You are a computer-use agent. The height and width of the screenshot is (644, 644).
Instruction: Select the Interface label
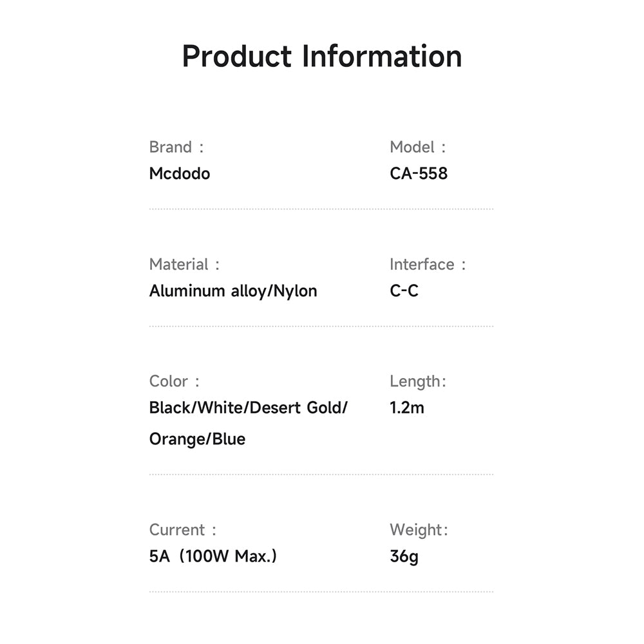click(x=428, y=265)
